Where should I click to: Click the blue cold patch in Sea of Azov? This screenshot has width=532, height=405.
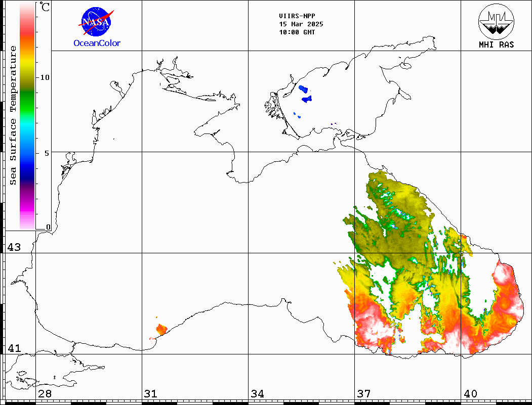pyautogui.click(x=307, y=99)
